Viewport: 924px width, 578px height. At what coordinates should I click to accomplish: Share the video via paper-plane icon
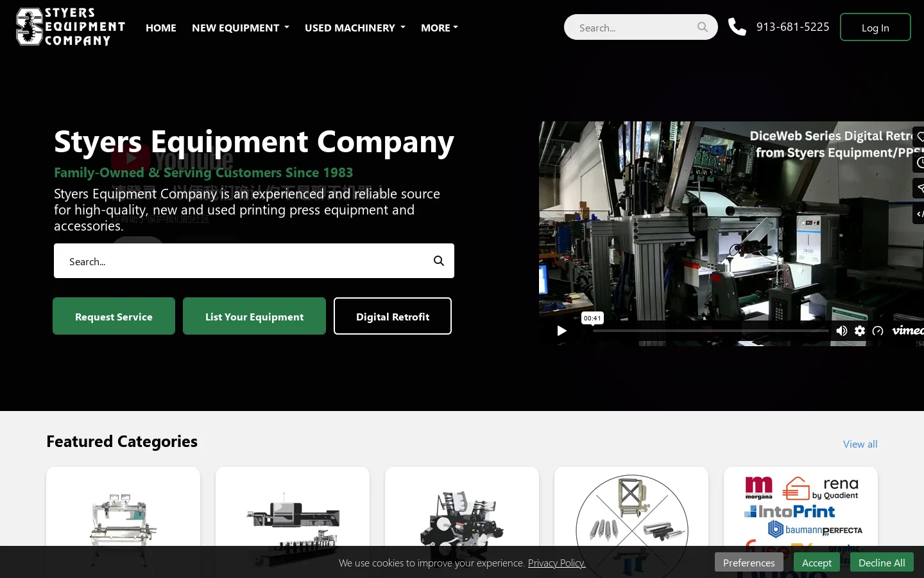(919, 188)
